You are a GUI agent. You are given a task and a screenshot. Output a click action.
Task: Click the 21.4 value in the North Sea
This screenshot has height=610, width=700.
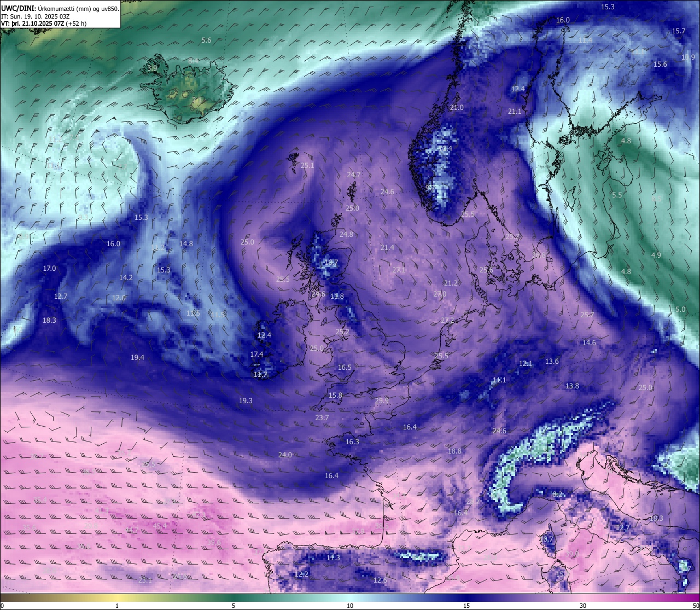coord(387,248)
